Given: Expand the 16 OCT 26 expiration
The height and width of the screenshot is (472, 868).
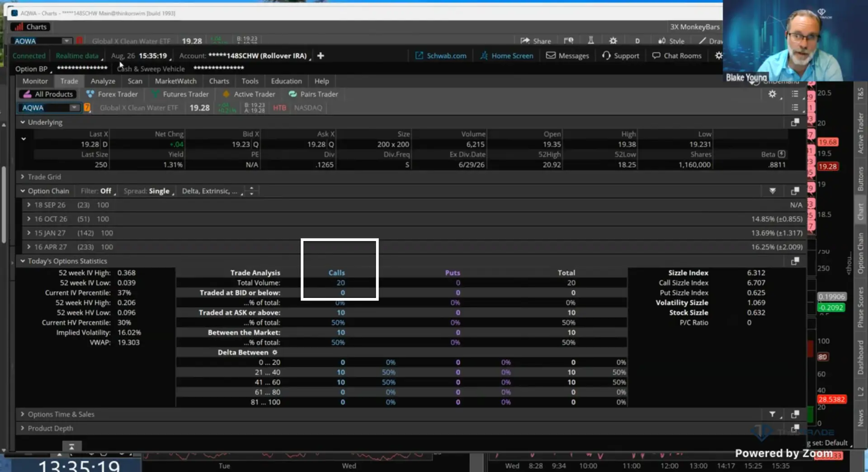Looking at the screenshot, I should pos(29,219).
